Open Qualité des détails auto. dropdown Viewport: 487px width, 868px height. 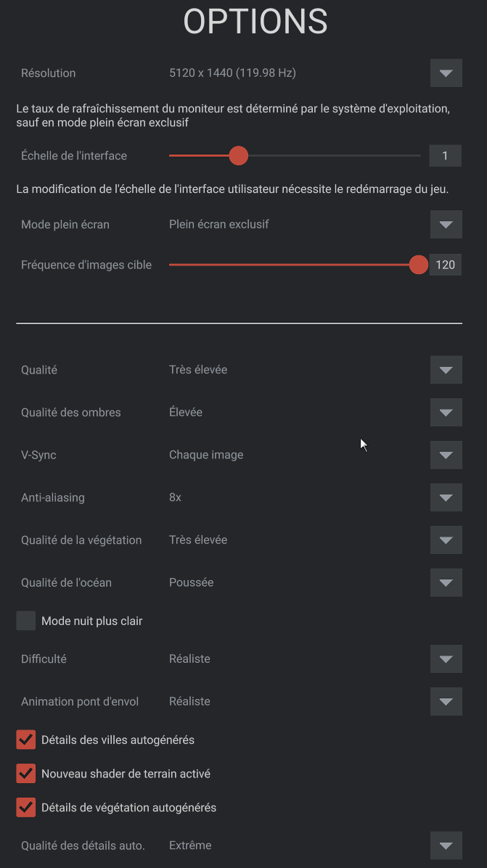tap(446, 846)
